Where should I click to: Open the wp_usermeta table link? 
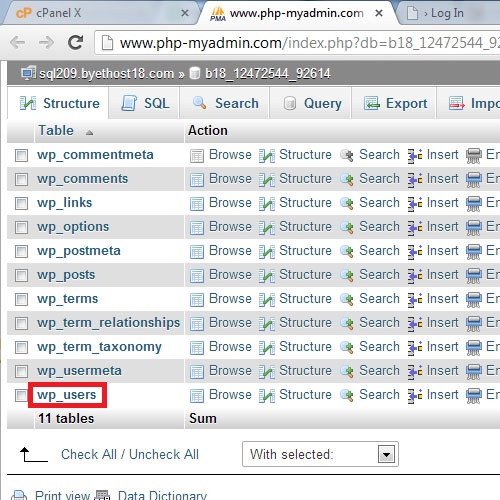[79, 371]
